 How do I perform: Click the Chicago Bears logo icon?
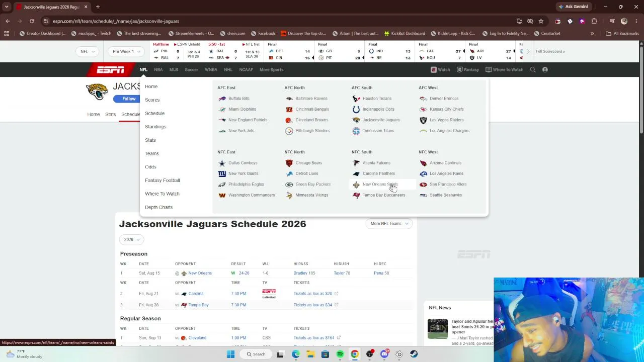tap(289, 163)
